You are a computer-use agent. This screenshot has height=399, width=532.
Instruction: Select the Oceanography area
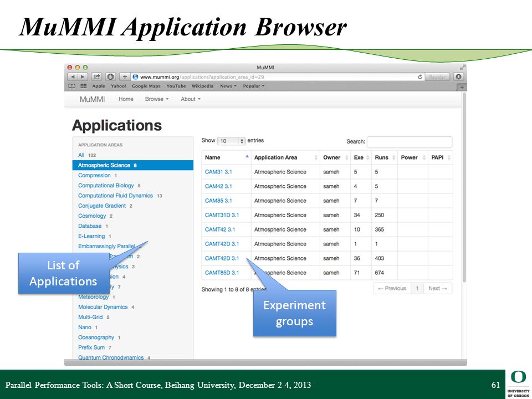point(96,337)
